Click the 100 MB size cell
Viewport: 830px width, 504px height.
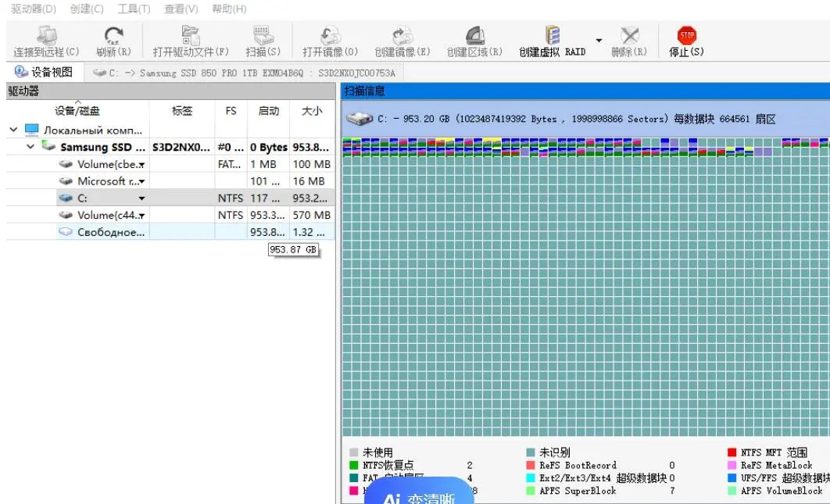click(x=312, y=164)
